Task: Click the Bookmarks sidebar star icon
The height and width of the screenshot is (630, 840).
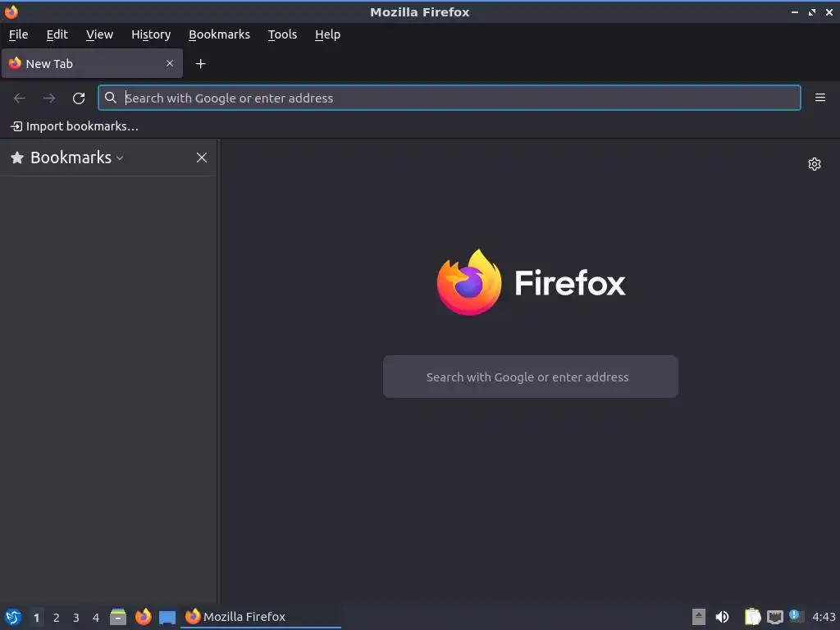Action: pyautogui.click(x=17, y=157)
